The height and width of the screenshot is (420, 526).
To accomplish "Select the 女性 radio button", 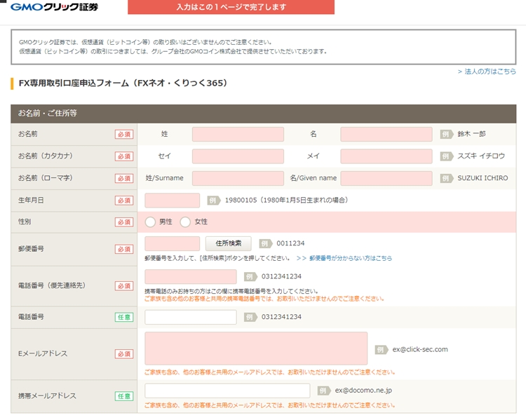I will (185, 222).
